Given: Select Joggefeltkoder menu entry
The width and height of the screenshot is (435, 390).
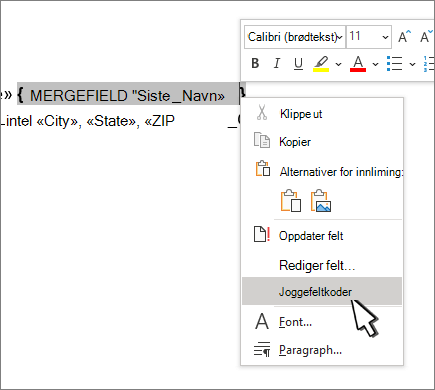Looking at the screenshot, I should [x=322, y=291].
